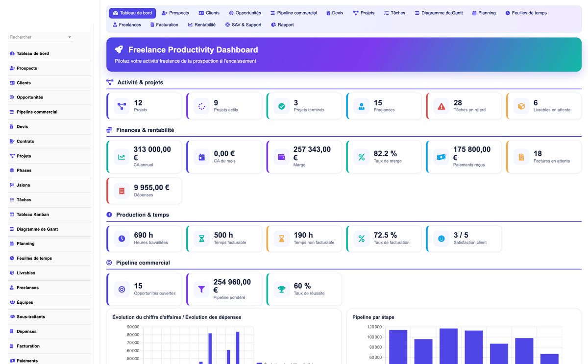Image resolution: width=588 pixels, height=364 pixels.
Task: Select the Devis top tab
Action: tap(334, 13)
